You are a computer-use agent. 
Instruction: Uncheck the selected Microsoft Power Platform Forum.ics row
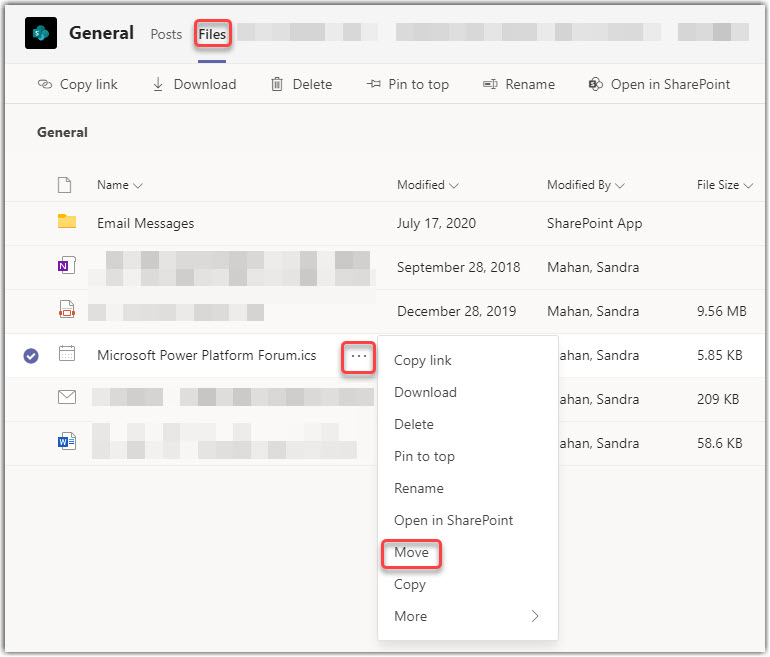pos(31,355)
